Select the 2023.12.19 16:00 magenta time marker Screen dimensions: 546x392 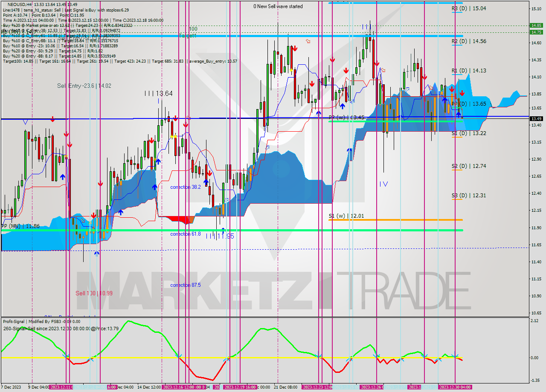coord(241,387)
